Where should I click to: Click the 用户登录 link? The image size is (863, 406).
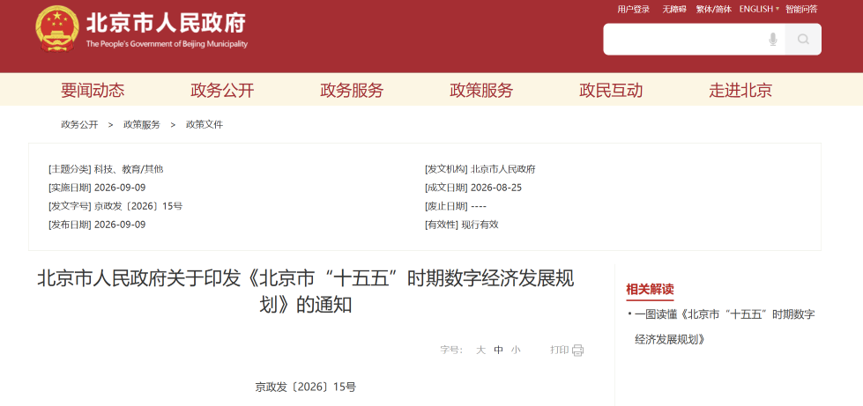pos(633,9)
